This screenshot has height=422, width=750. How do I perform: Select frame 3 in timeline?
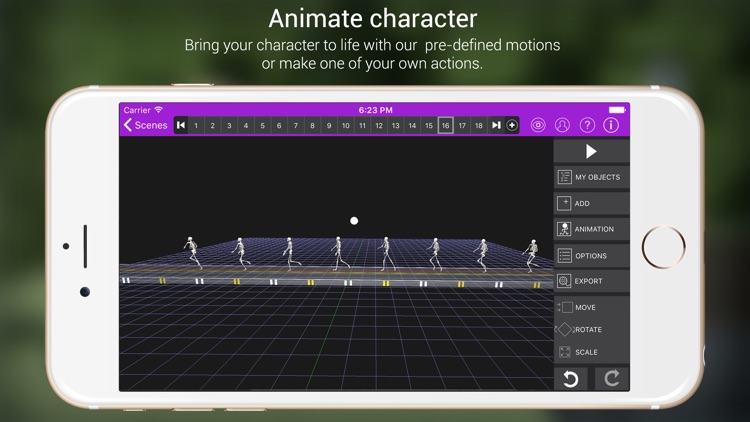tap(229, 125)
